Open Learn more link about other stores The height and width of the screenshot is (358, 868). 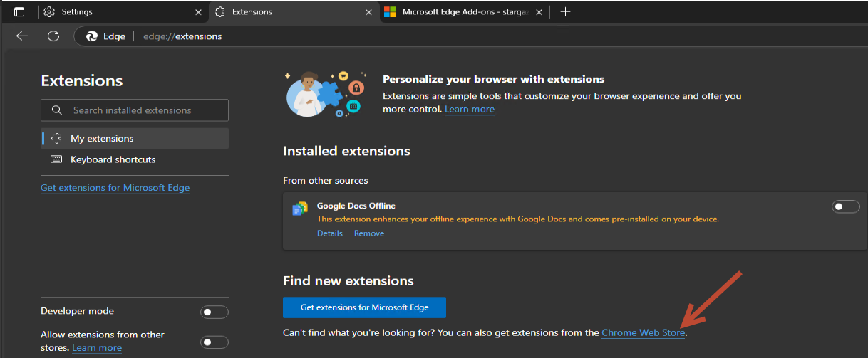tap(97, 348)
